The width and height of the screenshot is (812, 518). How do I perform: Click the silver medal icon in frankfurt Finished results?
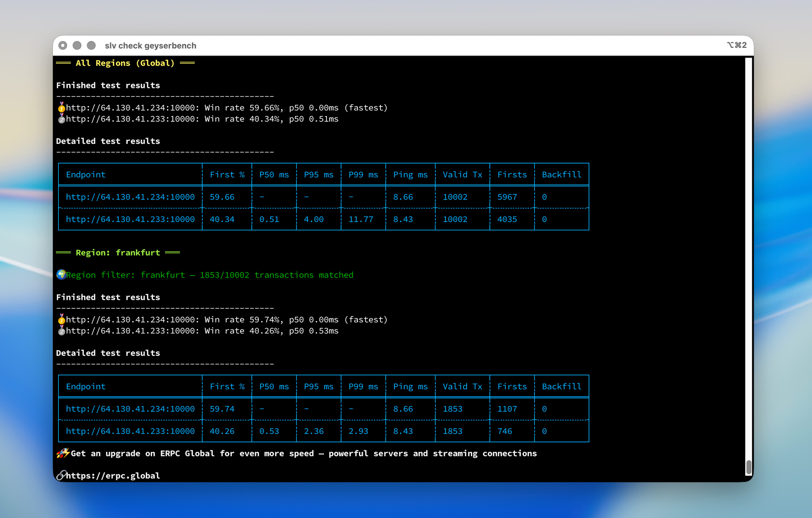click(x=62, y=331)
